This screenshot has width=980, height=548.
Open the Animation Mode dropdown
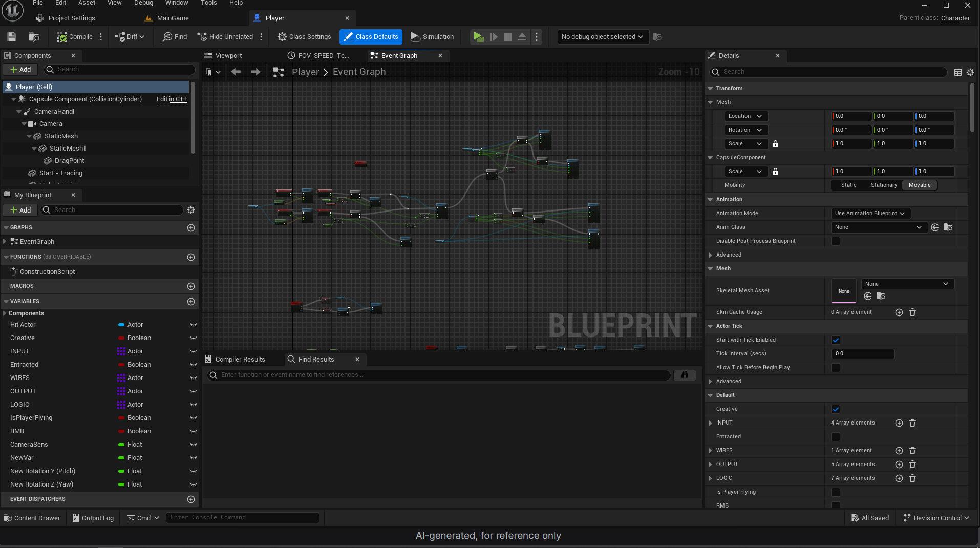[x=870, y=214]
